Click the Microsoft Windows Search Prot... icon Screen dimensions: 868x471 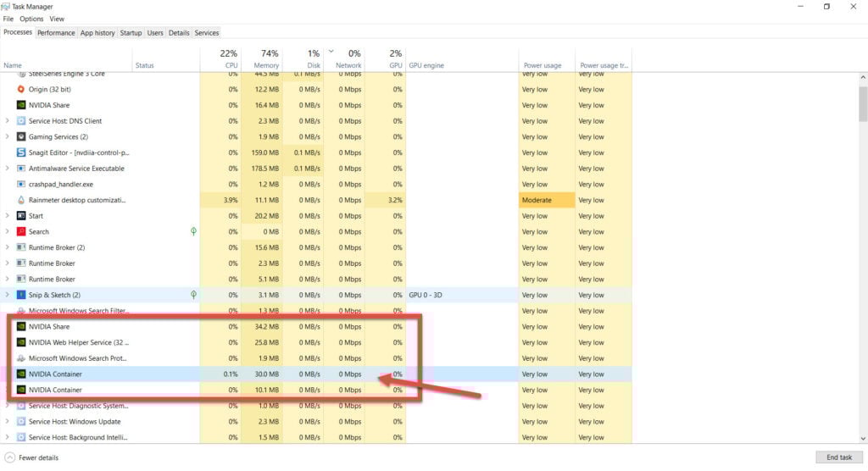point(21,358)
